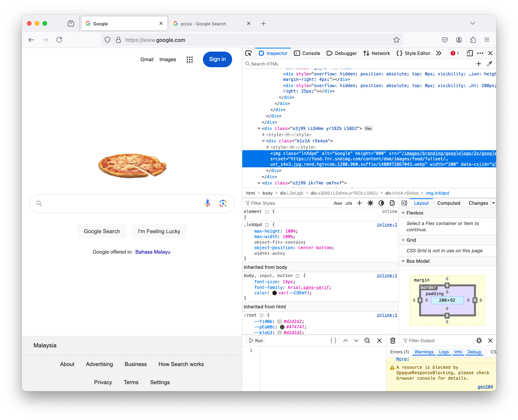Go back one page
The height and width of the screenshot is (420, 518).
pyautogui.click(x=31, y=40)
